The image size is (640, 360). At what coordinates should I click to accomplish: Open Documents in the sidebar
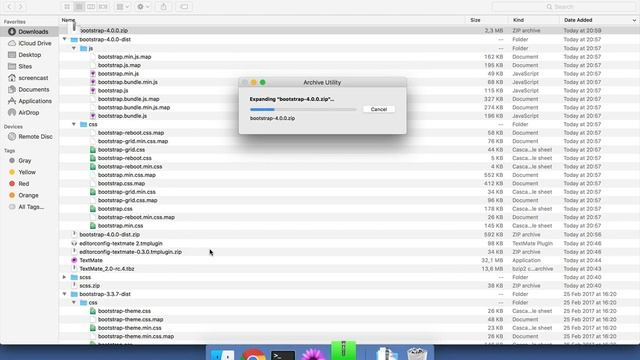tap(29, 89)
